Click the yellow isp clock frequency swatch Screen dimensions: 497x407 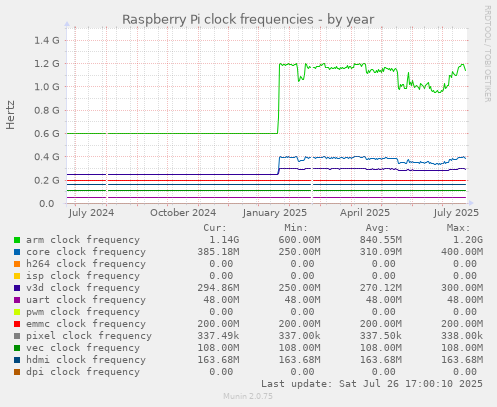(17, 276)
